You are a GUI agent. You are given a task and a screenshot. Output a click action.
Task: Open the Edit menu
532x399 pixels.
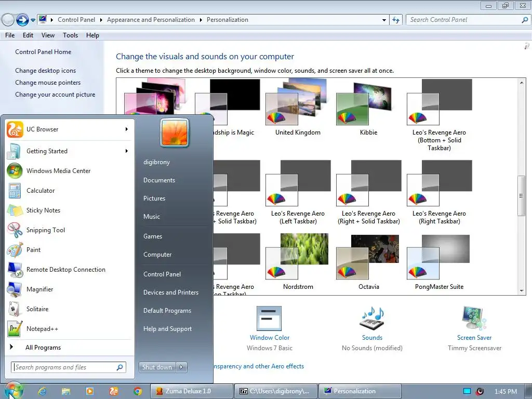(x=28, y=35)
